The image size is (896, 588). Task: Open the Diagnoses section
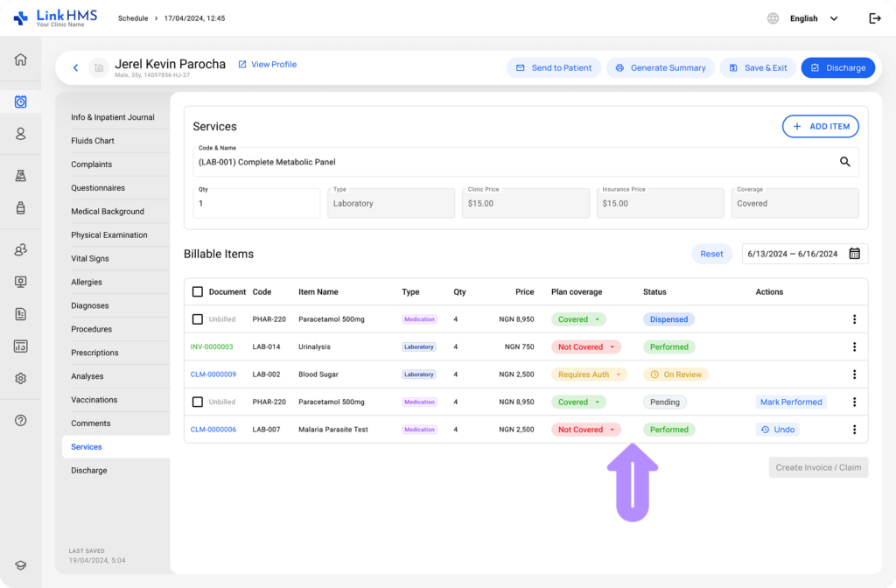(90, 305)
